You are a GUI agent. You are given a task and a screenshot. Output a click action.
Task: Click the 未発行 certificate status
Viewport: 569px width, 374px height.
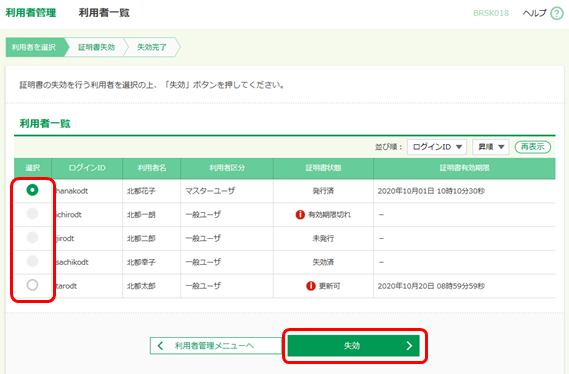[323, 238]
